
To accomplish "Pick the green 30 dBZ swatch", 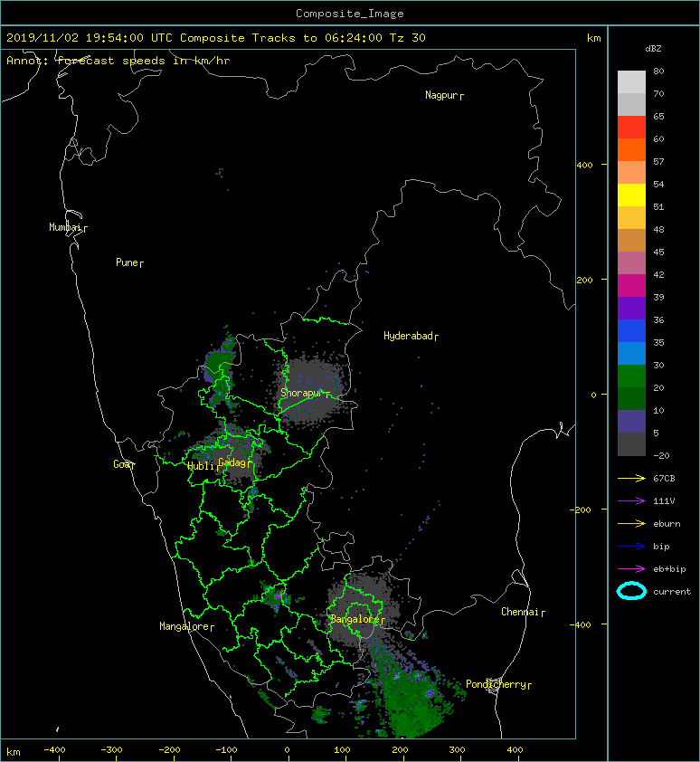I will click(x=631, y=376).
